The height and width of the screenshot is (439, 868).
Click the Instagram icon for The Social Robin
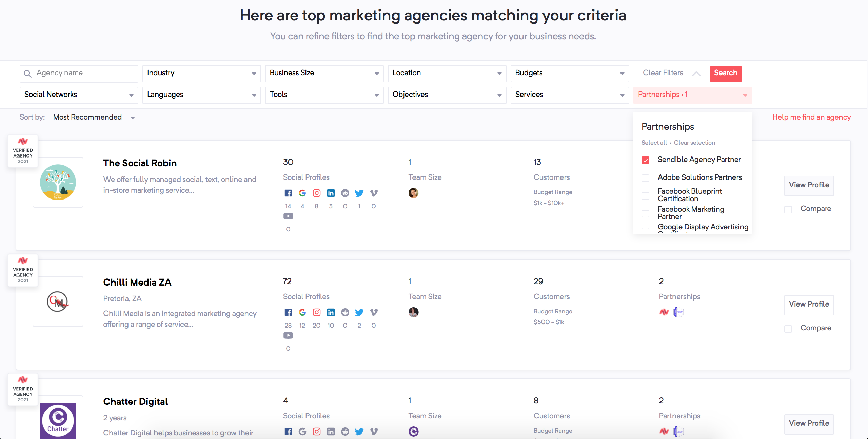(x=316, y=193)
